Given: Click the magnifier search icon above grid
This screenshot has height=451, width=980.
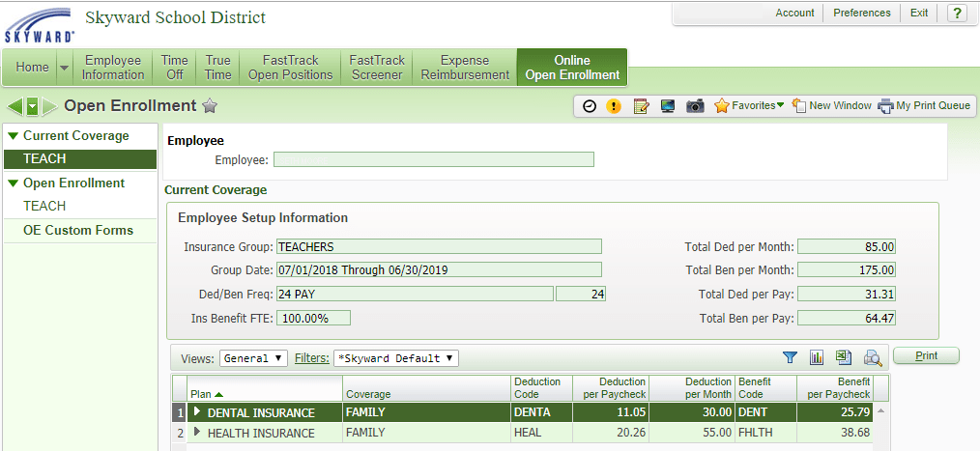Looking at the screenshot, I should (873, 358).
